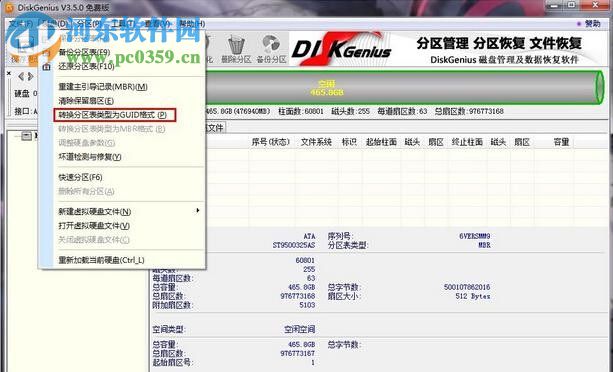Select 转换分区表类型为MBR格式 (B)

111,129
